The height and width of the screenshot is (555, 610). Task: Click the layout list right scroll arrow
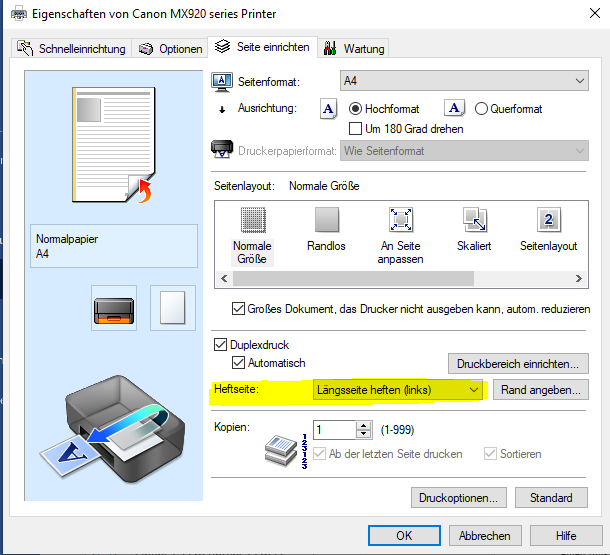[x=579, y=278]
